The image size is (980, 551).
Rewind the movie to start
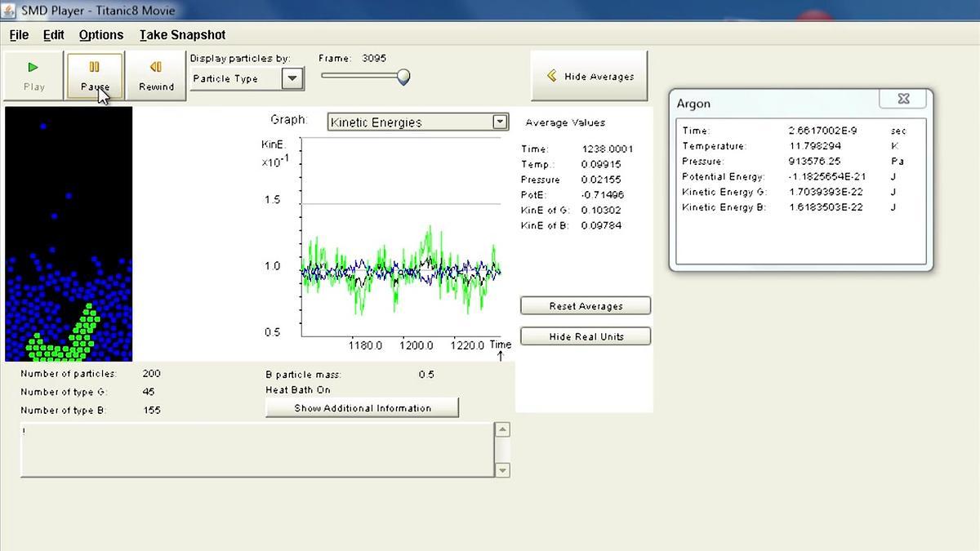click(x=155, y=77)
